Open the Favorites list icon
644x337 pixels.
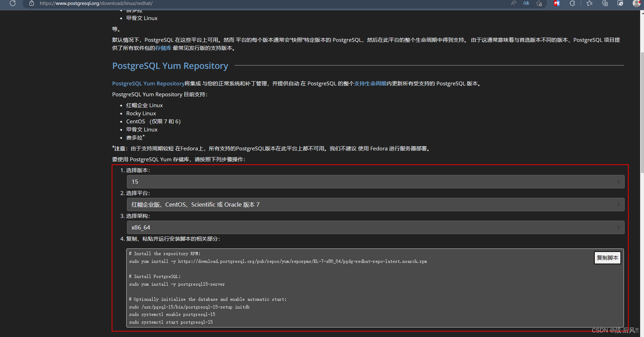pyautogui.click(x=589, y=3)
